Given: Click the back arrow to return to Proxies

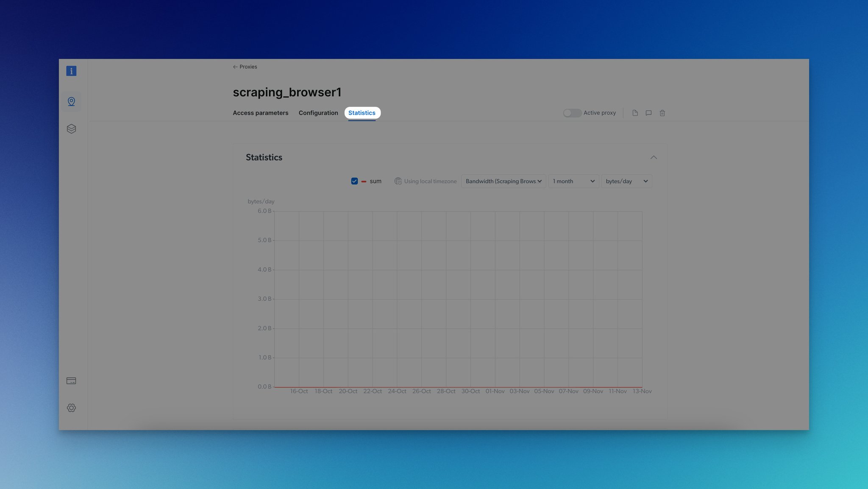Looking at the screenshot, I should 235,67.
